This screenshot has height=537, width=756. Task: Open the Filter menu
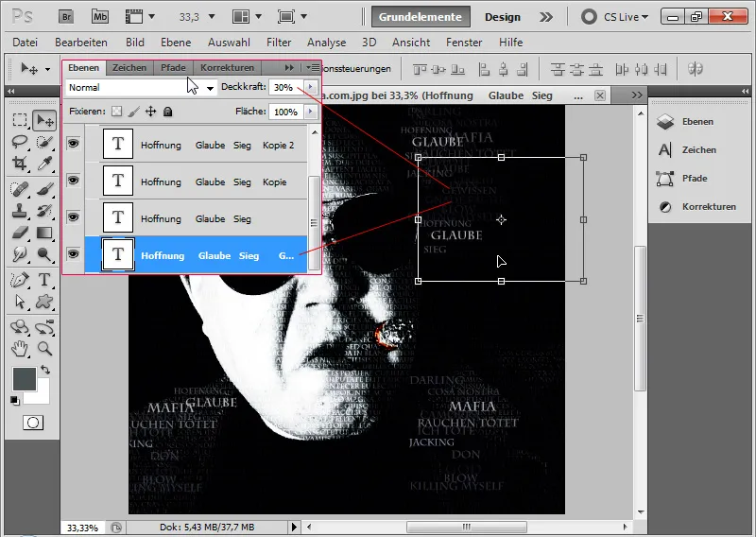pos(279,43)
